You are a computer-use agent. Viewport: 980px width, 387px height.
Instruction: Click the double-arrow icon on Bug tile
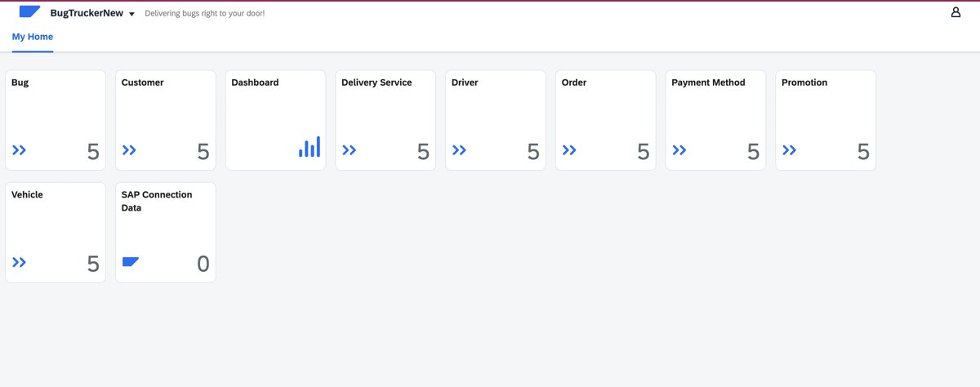[20, 150]
